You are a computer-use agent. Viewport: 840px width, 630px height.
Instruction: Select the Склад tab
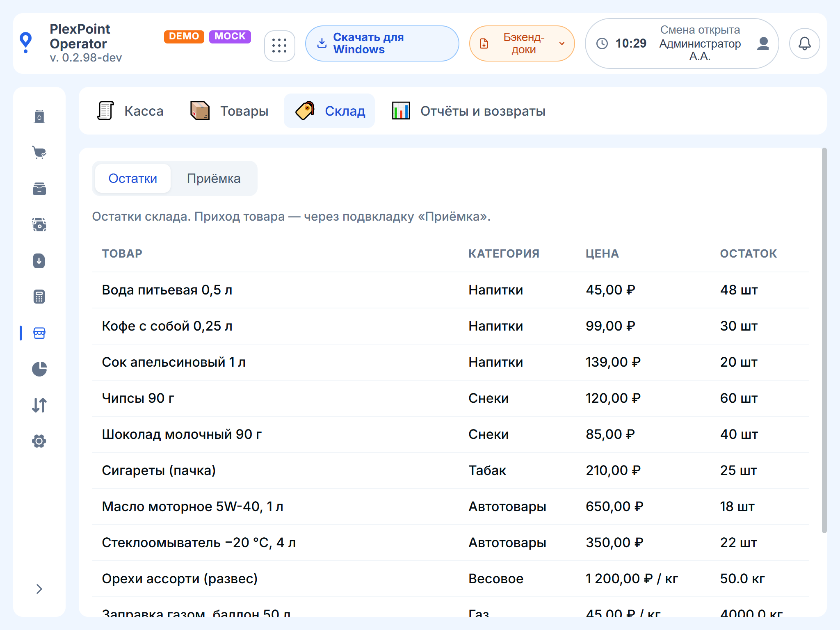(x=329, y=111)
